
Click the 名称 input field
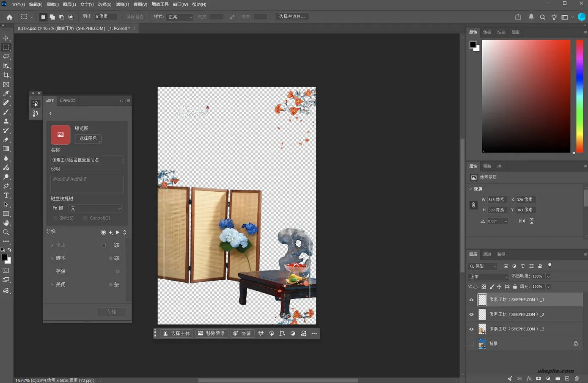(87, 160)
